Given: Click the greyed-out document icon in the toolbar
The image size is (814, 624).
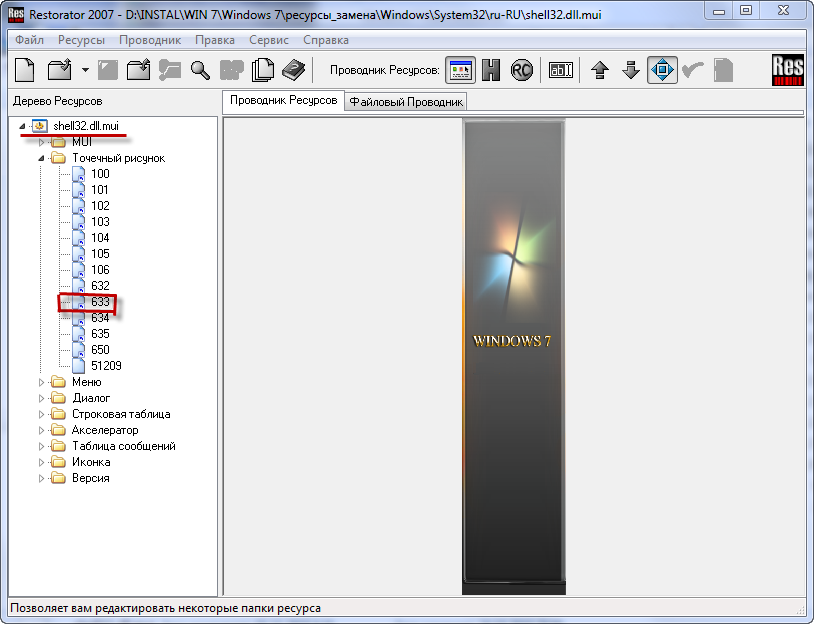Looking at the screenshot, I should tap(723, 70).
